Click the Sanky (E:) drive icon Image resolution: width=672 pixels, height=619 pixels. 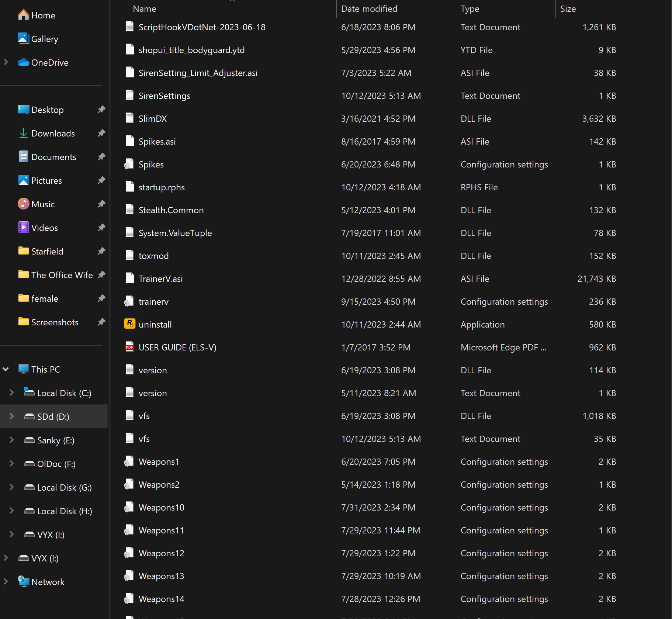[x=29, y=440]
